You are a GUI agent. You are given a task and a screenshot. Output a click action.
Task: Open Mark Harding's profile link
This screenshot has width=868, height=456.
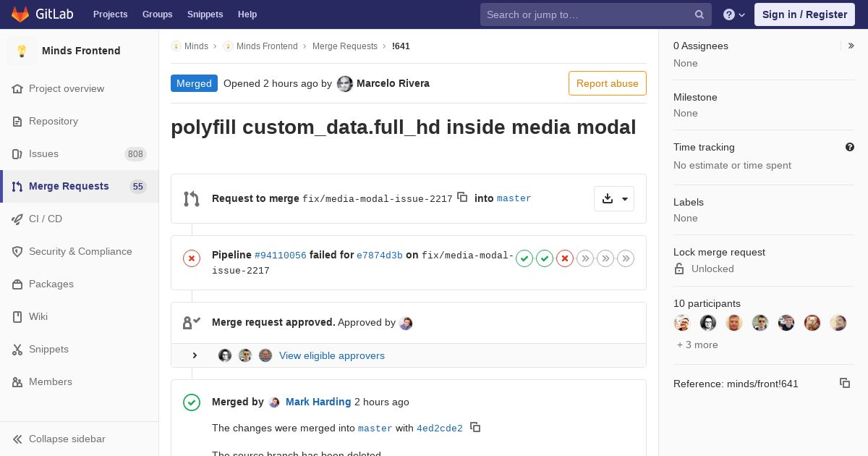318,402
